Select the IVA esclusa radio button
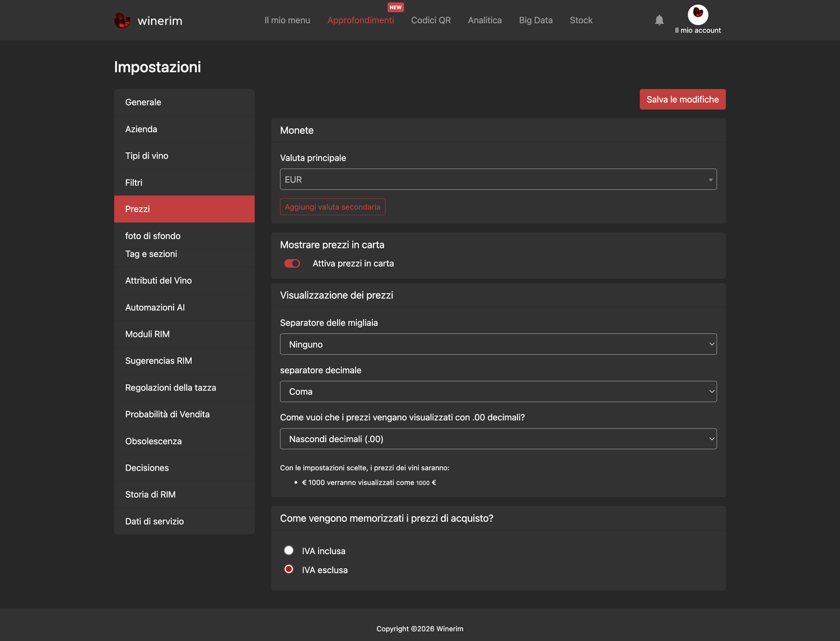This screenshot has width=840, height=641. point(289,569)
